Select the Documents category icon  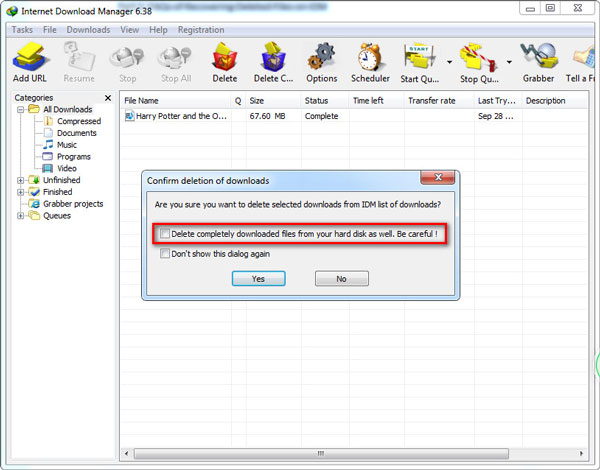[x=49, y=133]
